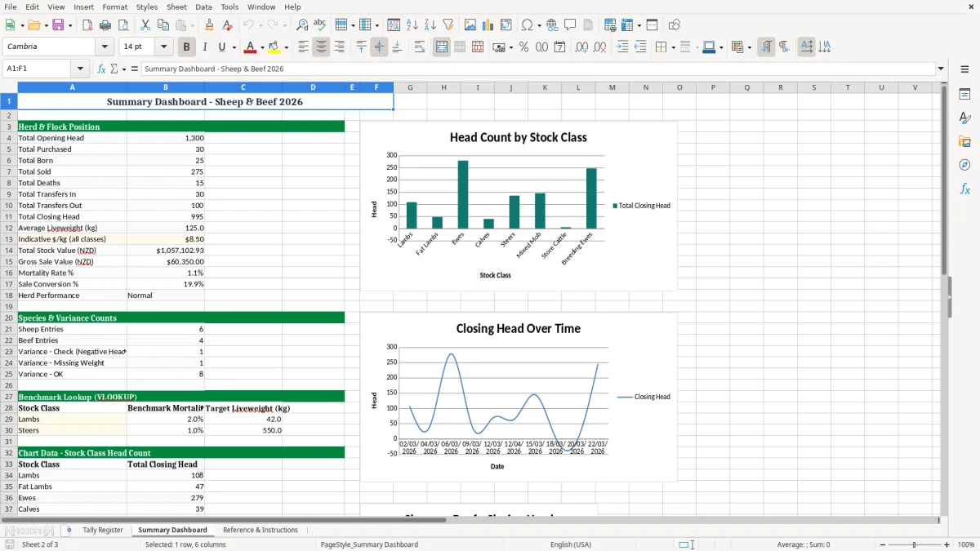980x551 pixels.
Task: Click the Select Function sigma button
Action: tap(114, 69)
